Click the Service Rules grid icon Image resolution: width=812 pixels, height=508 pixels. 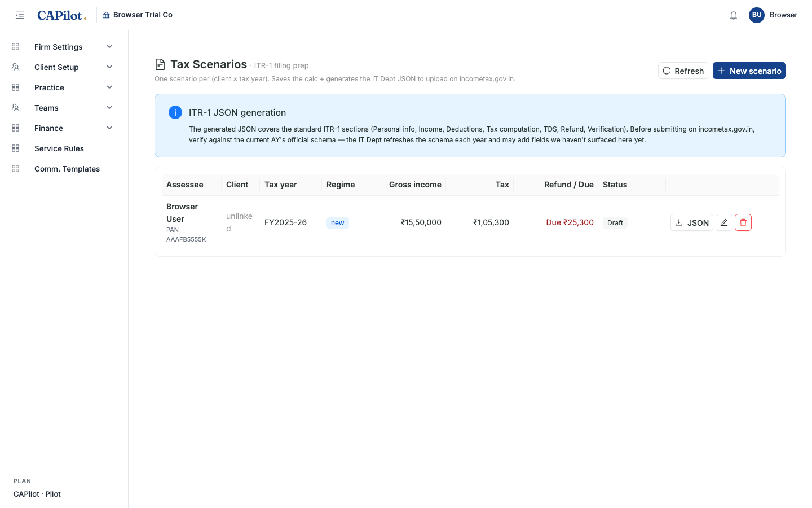coord(16,148)
